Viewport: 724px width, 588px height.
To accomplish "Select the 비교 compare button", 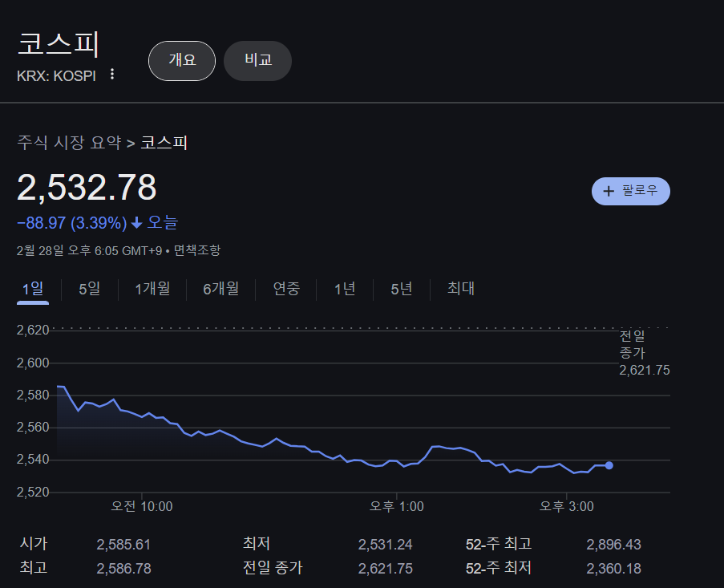I will [x=257, y=60].
